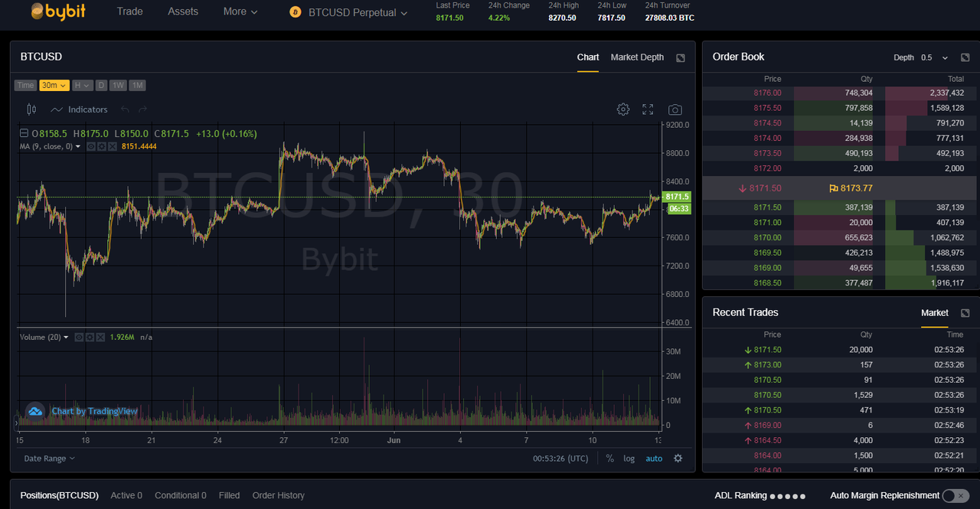Open chart settings gear on chart toolbar

(623, 109)
